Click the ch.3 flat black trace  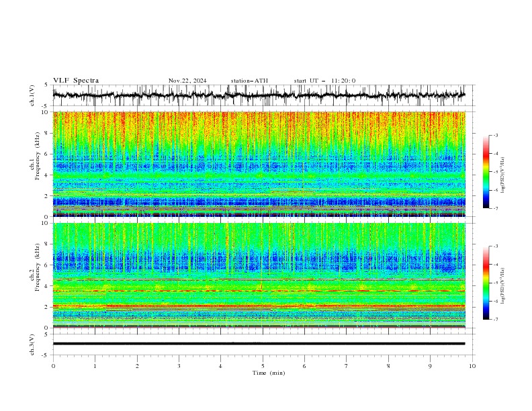pos(259,344)
